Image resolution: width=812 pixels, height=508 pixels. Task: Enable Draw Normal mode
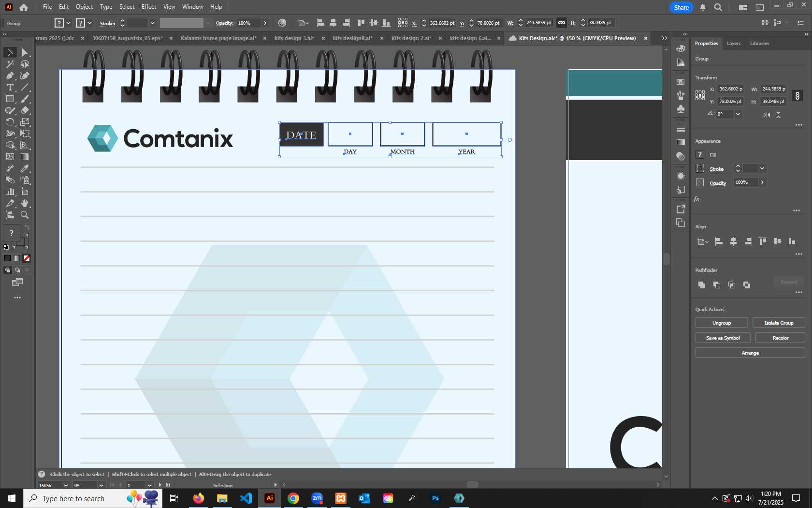(7, 270)
